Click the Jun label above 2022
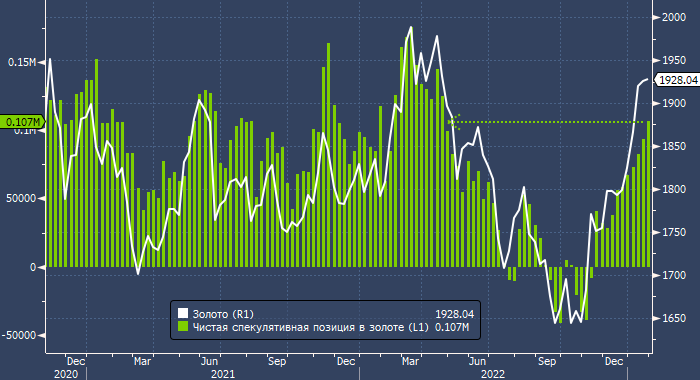Image resolution: width=700 pixels, height=380 pixels. [x=478, y=361]
